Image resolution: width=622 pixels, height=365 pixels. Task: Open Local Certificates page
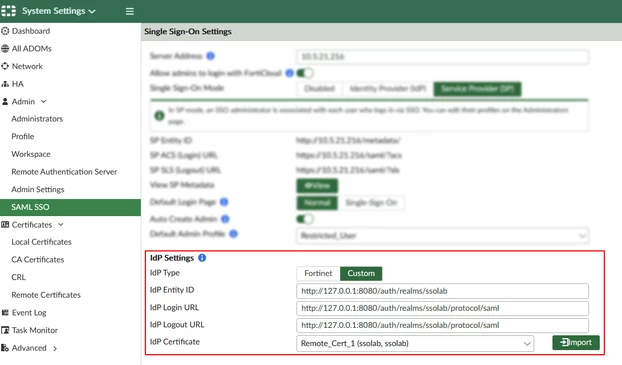pos(41,242)
